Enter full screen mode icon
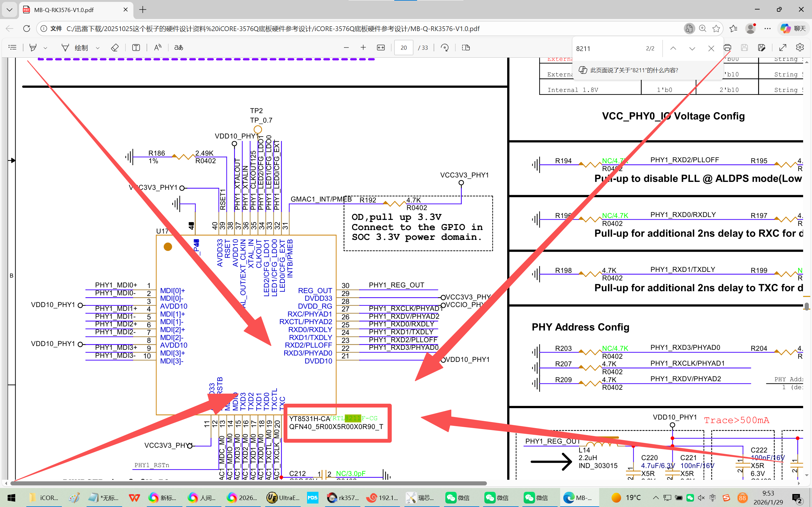The image size is (812, 507). [x=783, y=48]
